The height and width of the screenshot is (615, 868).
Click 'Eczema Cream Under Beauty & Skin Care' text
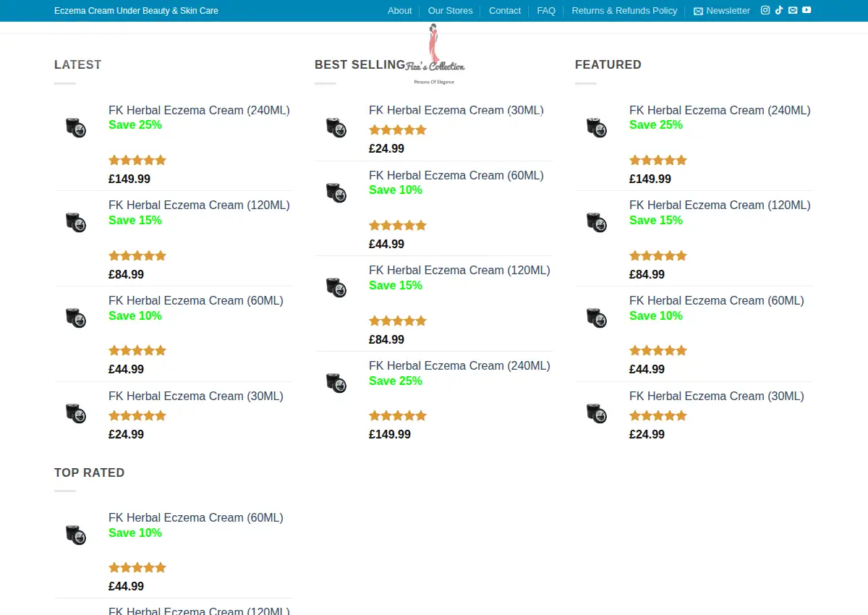(x=136, y=11)
